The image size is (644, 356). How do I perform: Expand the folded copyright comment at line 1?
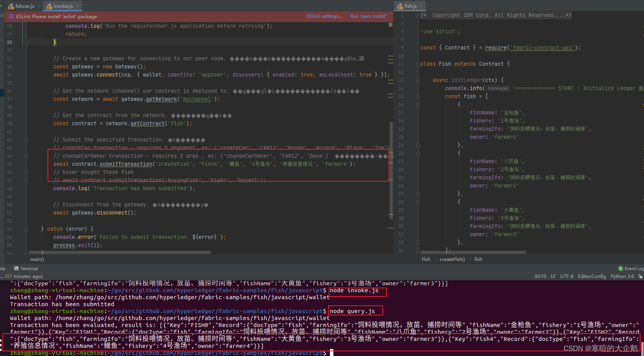coord(418,15)
